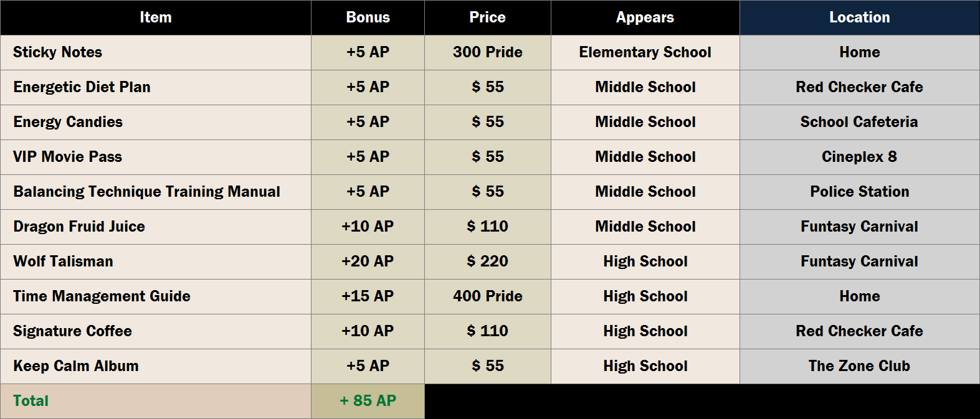Select the green Total label cell
This screenshot has height=419, width=980.
point(31,401)
